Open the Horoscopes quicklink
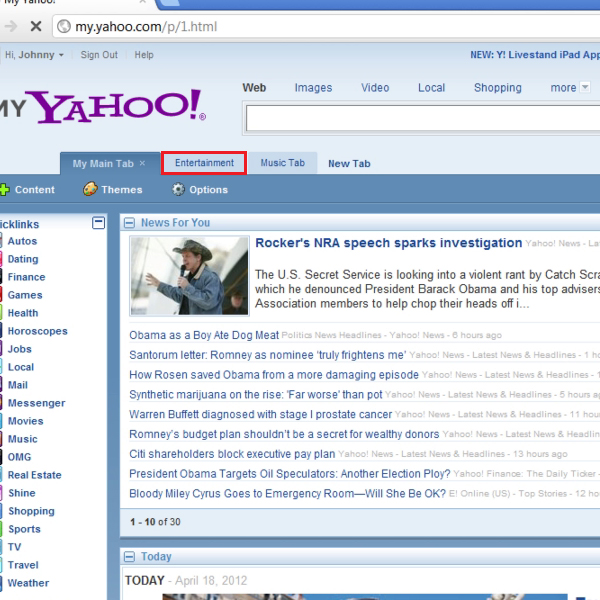 [38, 331]
